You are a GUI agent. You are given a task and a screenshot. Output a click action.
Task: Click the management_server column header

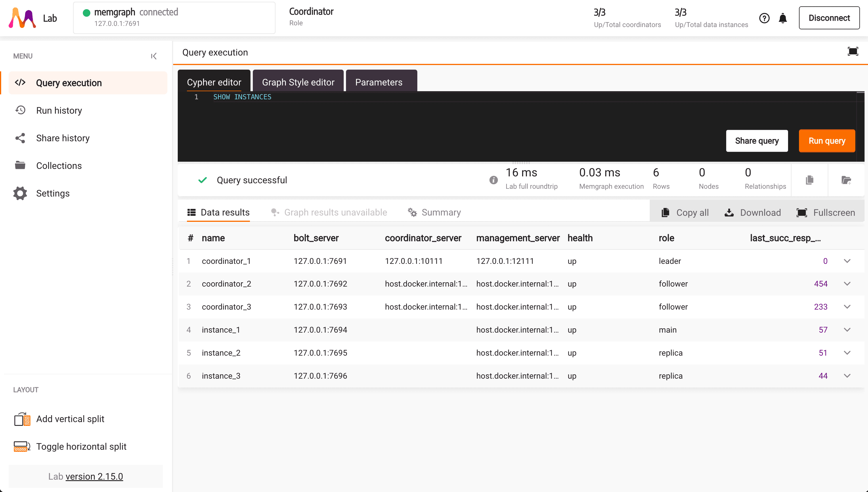[518, 238]
